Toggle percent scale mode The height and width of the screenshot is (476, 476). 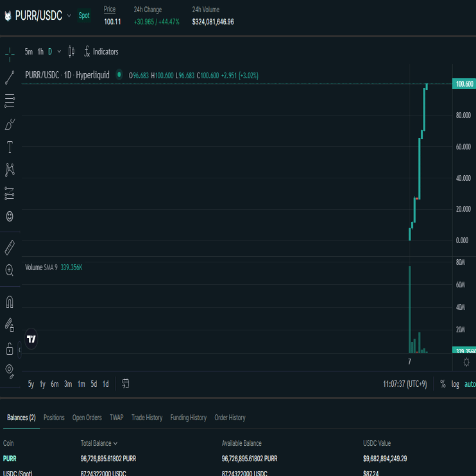[443, 384]
